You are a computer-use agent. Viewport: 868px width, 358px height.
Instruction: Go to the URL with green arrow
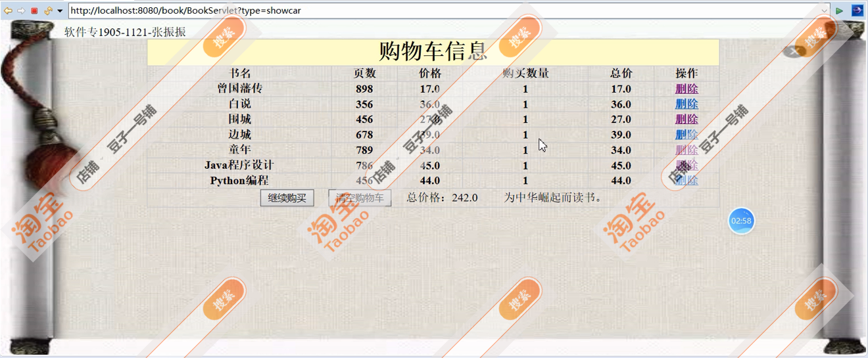point(840,11)
